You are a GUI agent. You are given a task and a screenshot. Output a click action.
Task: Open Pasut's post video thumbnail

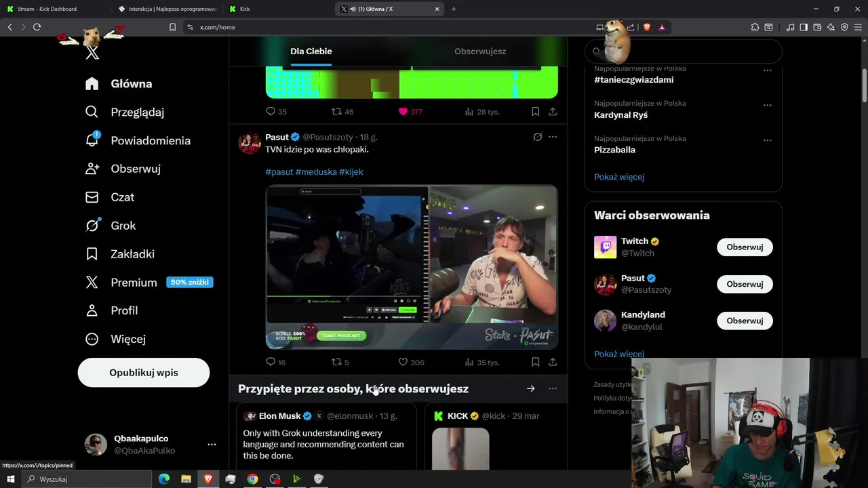(x=412, y=268)
